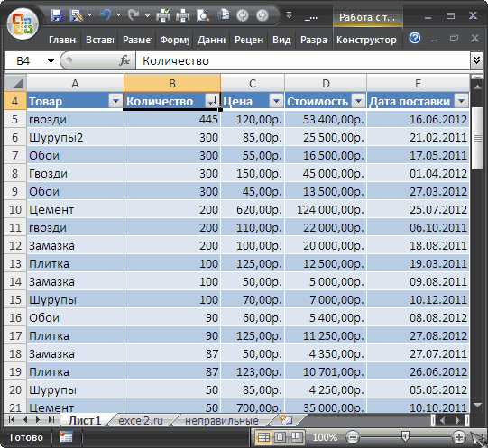The height and width of the screenshot is (448, 488).
Task: Expand the formula bar
Action: point(476,59)
